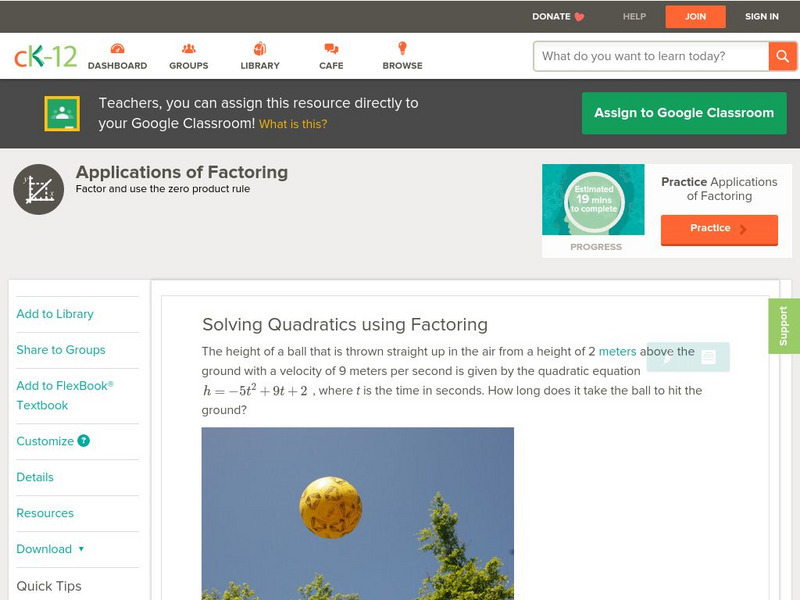800x600 pixels.
Task: Click Assign to Google Classroom button
Action: (684, 113)
